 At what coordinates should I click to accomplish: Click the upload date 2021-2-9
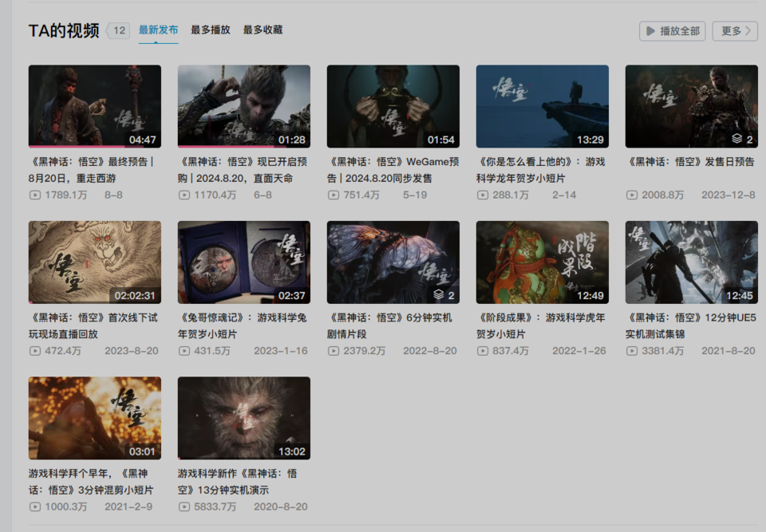point(128,506)
